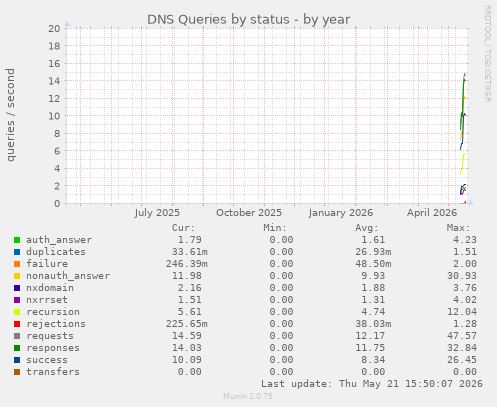Click the 'April 2026' x-axis label
497x407 pixels.
click(432, 213)
